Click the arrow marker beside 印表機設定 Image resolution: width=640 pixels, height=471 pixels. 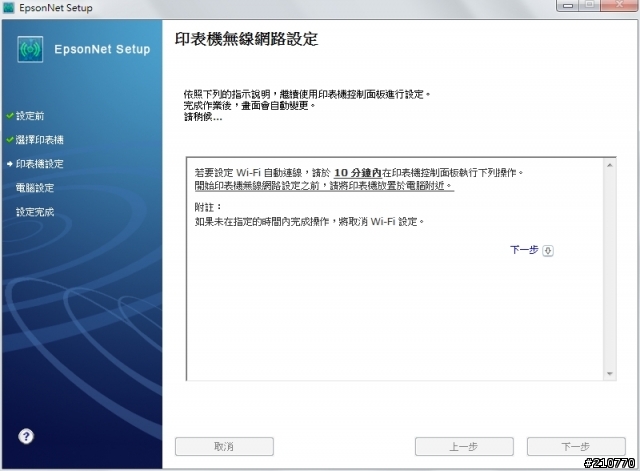(10, 164)
